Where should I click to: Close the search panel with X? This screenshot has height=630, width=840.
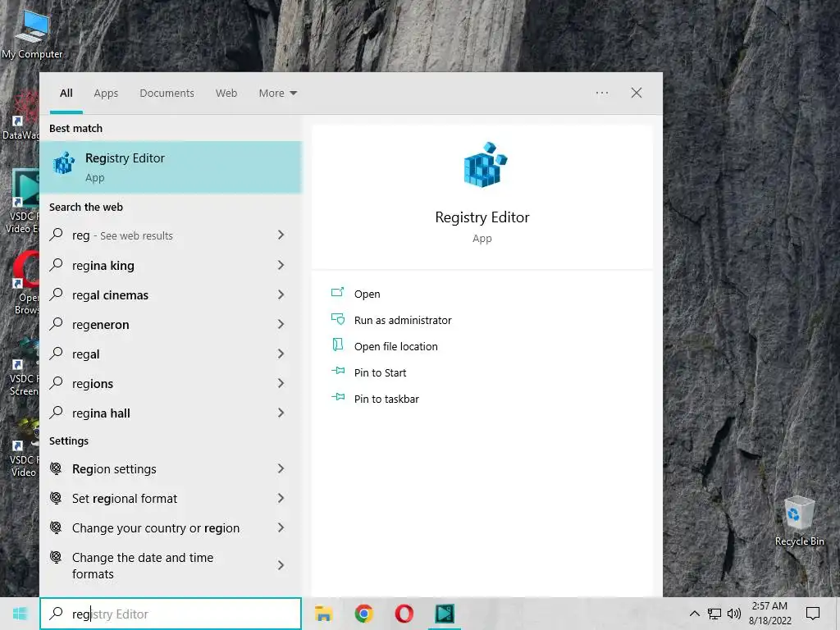637,93
